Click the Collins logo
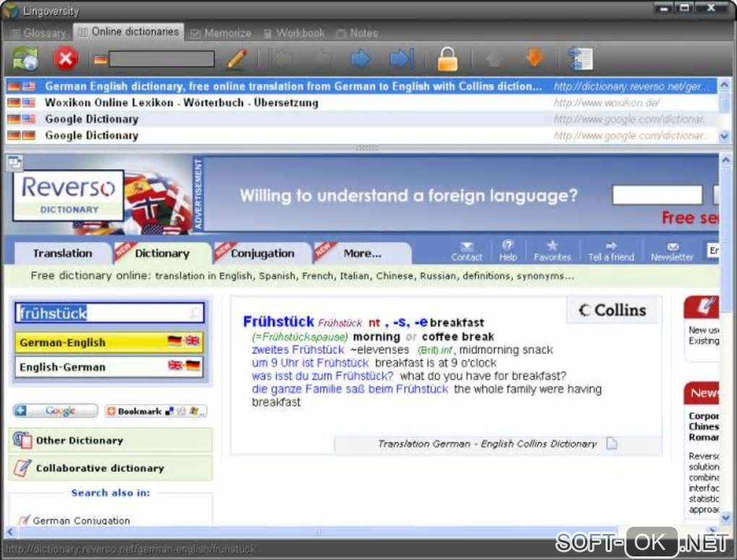The width and height of the screenshot is (737, 560). (x=613, y=310)
